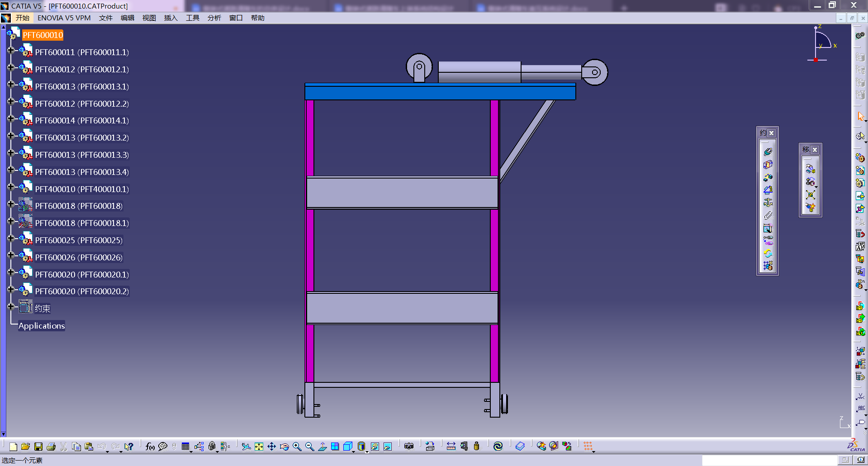
Task: Click the Copy icon in bottom toolbar
Action: [76, 447]
